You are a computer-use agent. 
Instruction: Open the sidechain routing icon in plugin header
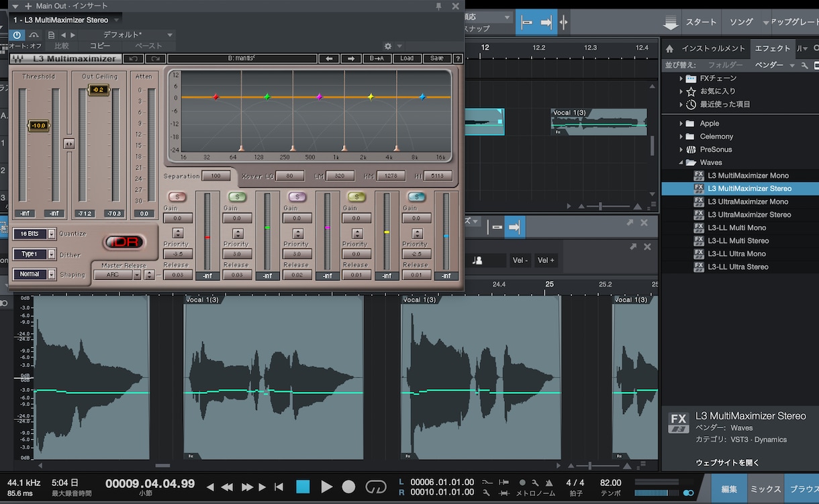click(x=34, y=35)
